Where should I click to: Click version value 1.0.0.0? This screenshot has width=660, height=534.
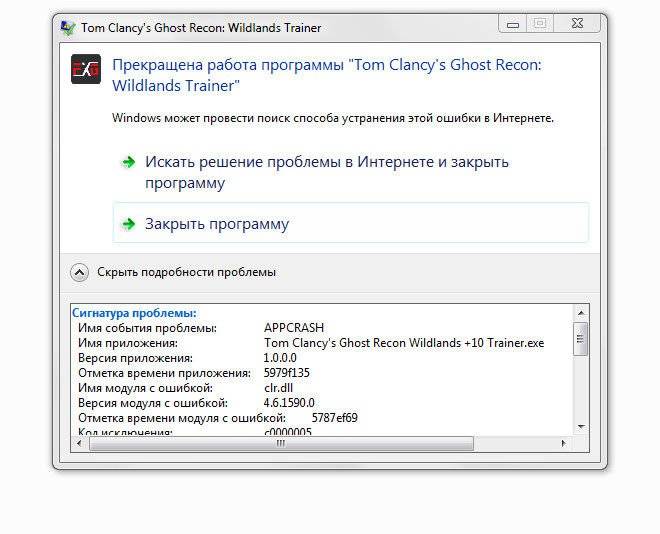tap(280, 358)
